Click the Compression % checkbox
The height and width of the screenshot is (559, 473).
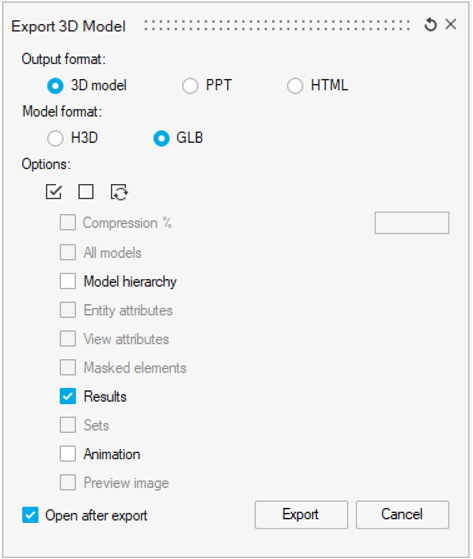[x=68, y=222]
